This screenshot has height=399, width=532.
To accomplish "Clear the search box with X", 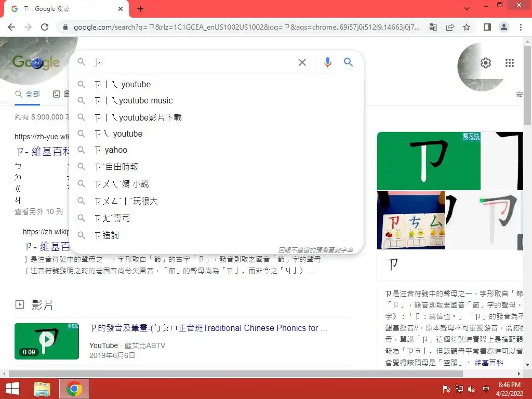I will [x=302, y=62].
